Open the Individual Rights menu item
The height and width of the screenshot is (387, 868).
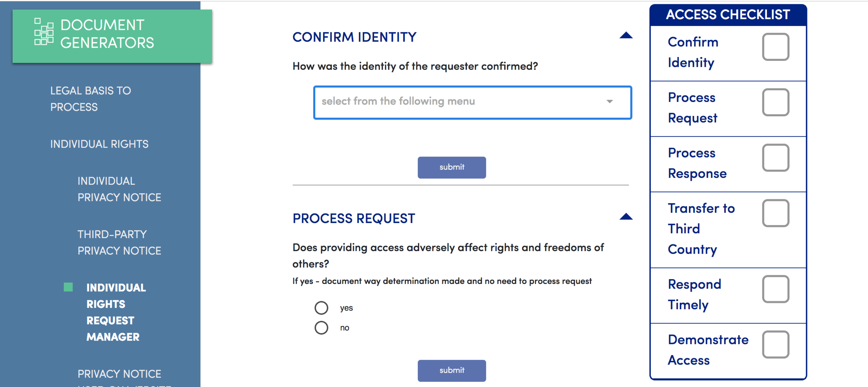[x=99, y=144]
